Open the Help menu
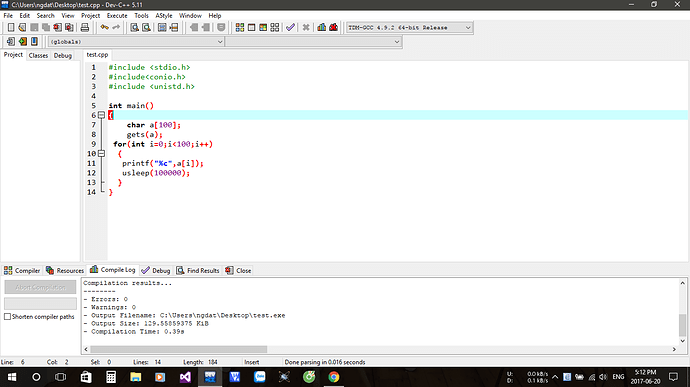 pyautogui.click(x=214, y=15)
